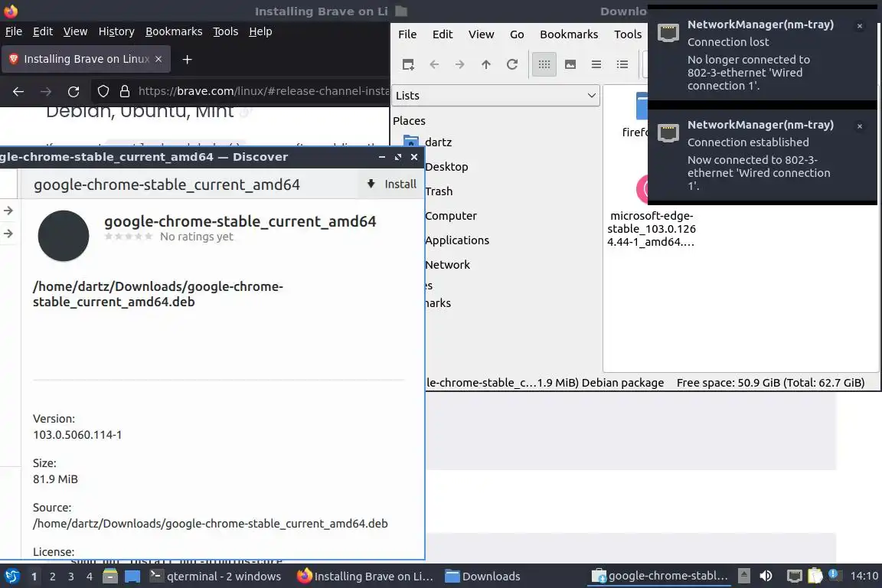The height and width of the screenshot is (588, 882).
Task: Click the padlock site info icon
Action: click(x=125, y=91)
